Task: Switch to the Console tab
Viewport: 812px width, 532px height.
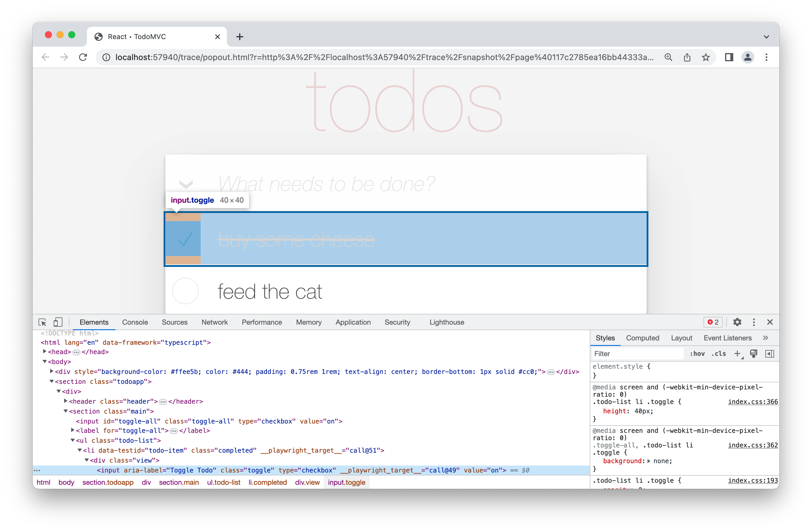Action: tap(135, 322)
